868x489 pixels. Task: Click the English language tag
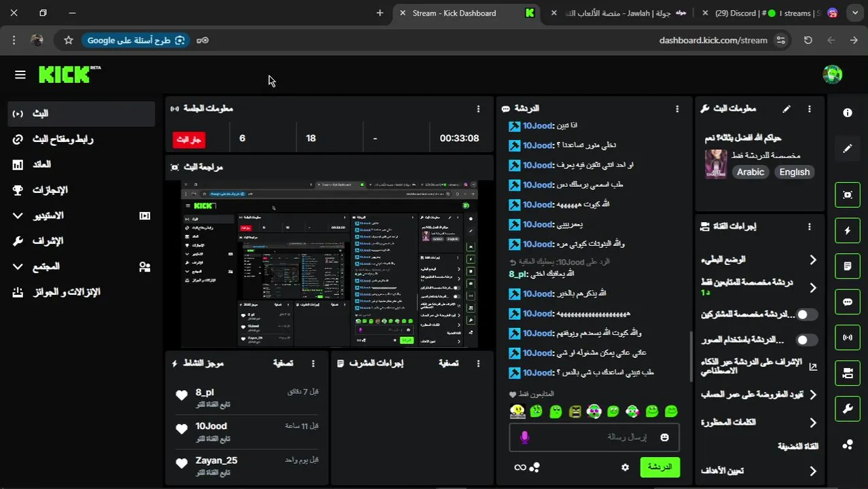[794, 172]
